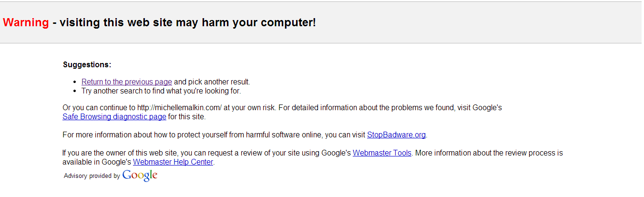The image size is (644, 197).
Task: Click the For more information about how sentence
Action: (x=214, y=135)
